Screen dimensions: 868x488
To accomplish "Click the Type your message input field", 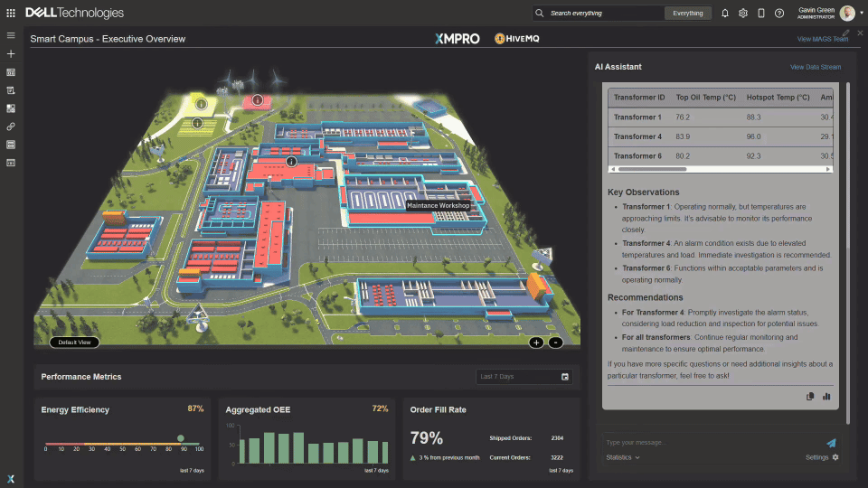I will click(710, 443).
